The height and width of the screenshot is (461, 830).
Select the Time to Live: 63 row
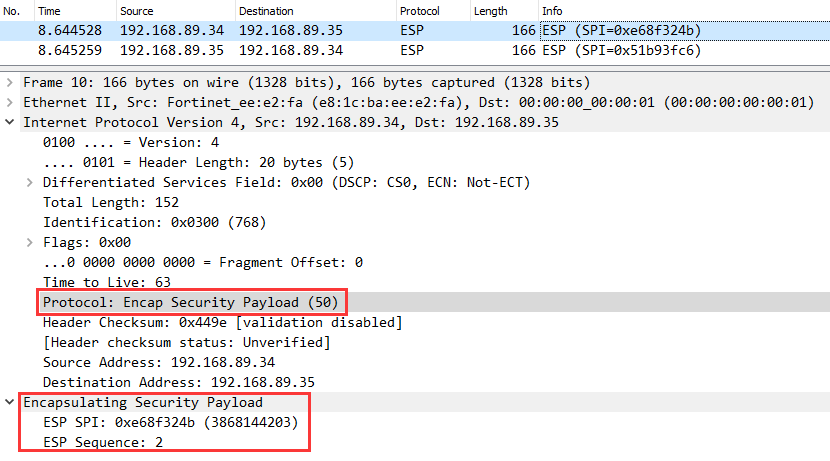pyautogui.click(x=106, y=282)
